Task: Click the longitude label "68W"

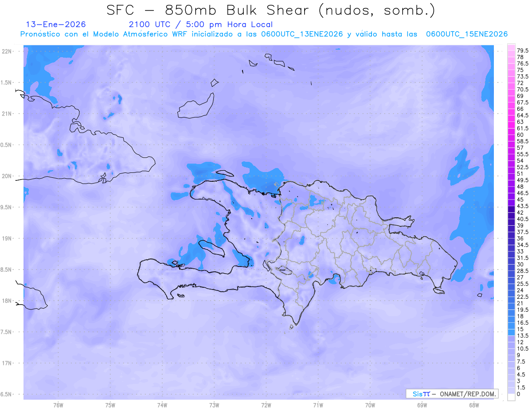Action: point(473,405)
